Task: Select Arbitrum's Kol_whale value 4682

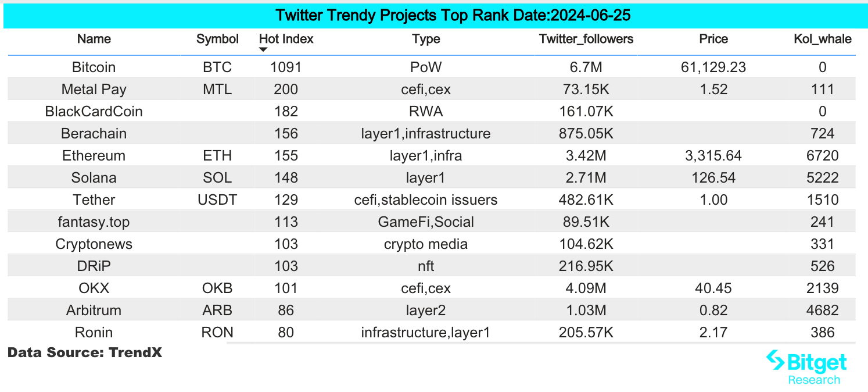Action: [822, 311]
